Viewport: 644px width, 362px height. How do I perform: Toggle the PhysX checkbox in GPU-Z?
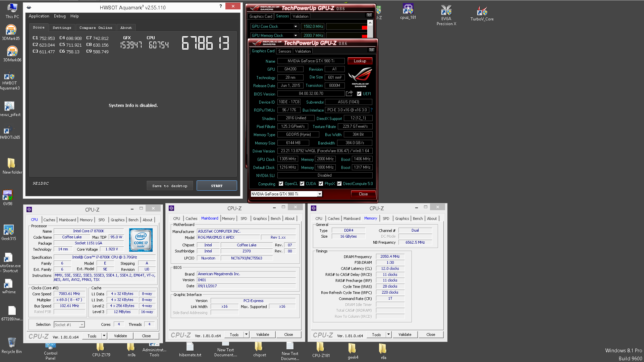[321, 184]
